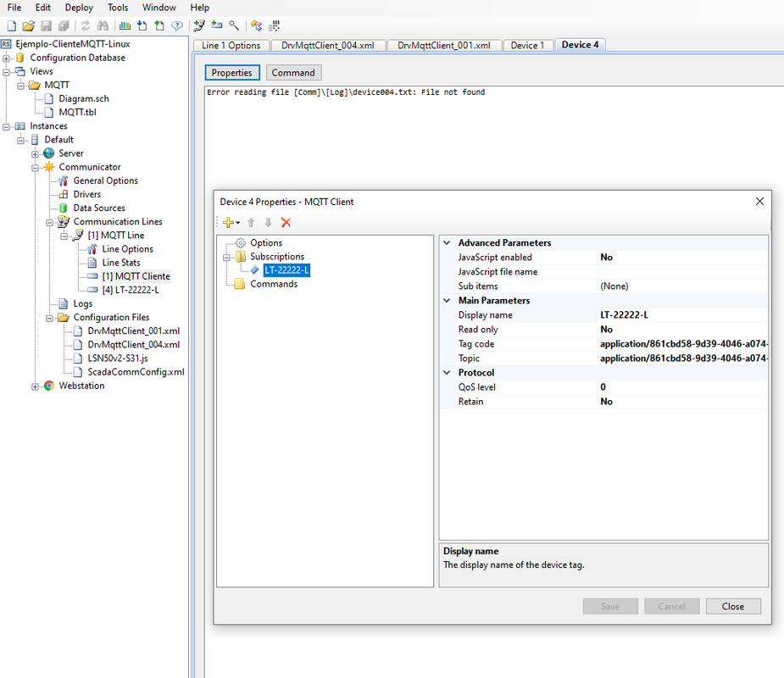This screenshot has width=784, height=678.
Task: Click the binoculars Find icon
Action: (x=103, y=25)
